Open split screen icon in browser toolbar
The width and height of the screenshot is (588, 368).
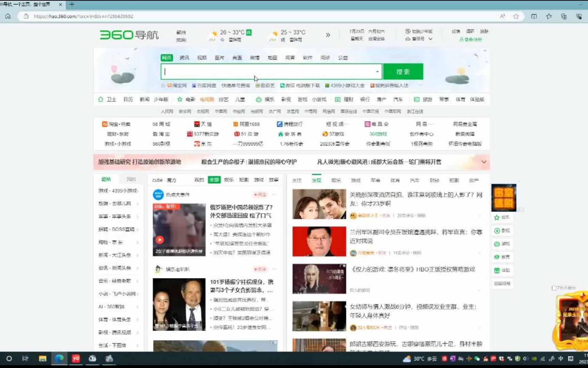534,16
